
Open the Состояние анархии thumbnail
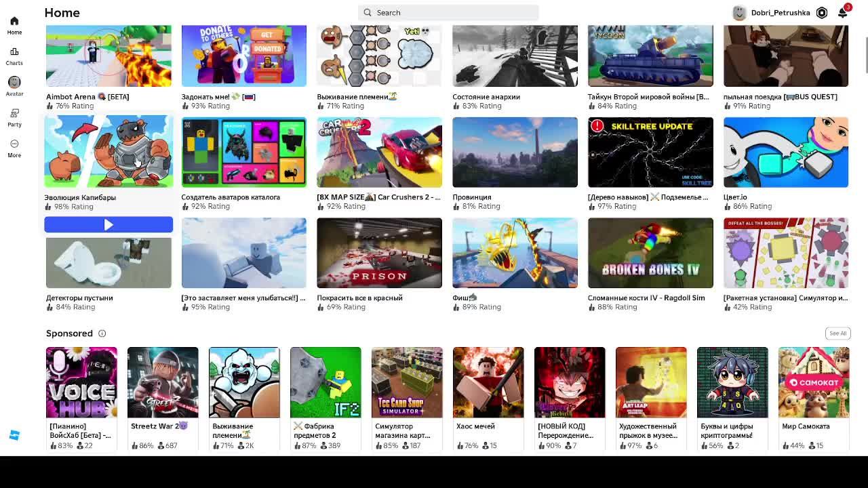515,56
